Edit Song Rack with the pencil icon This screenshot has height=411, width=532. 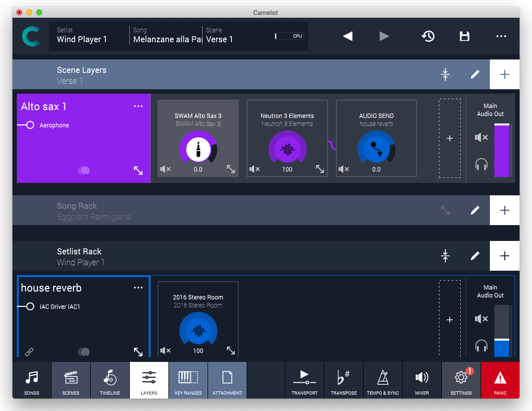[475, 210]
